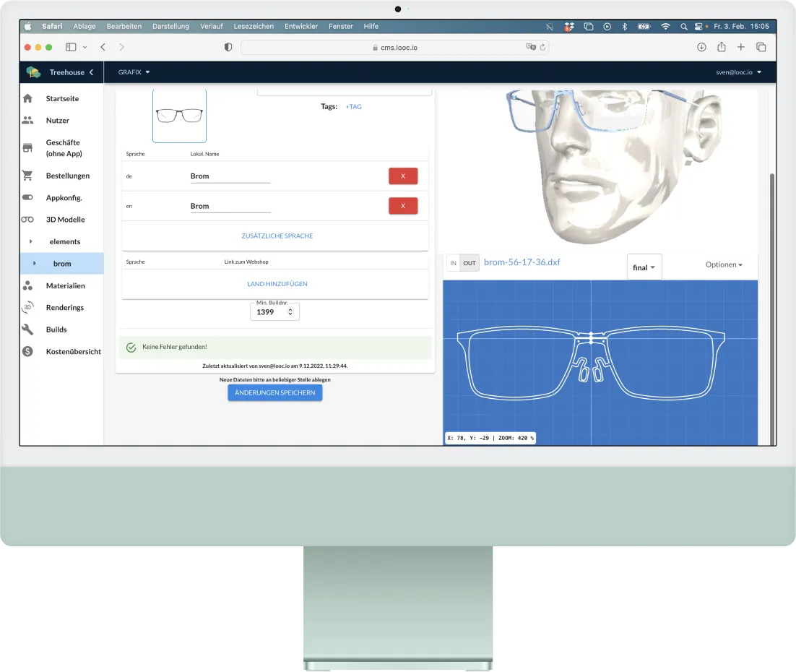Click the Treehouse logo icon
796x672 pixels.
coord(34,72)
